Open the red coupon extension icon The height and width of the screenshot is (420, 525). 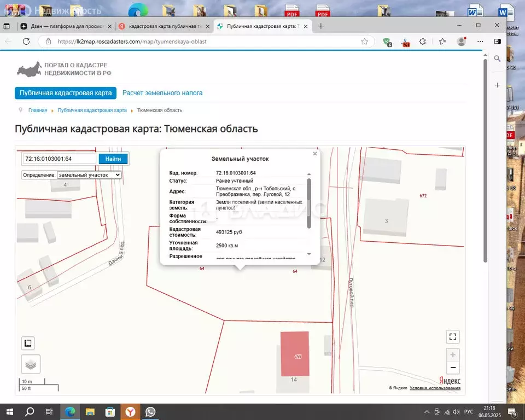(x=405, y=42)
